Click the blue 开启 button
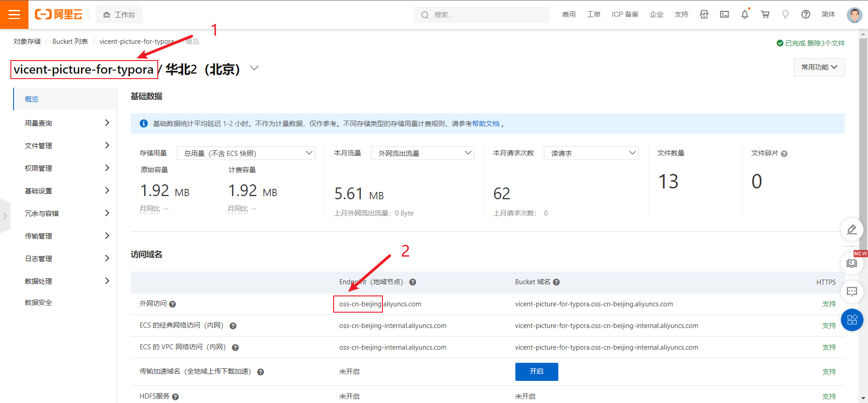The width and height of the screenshot is (868, 403). (537, 371)
